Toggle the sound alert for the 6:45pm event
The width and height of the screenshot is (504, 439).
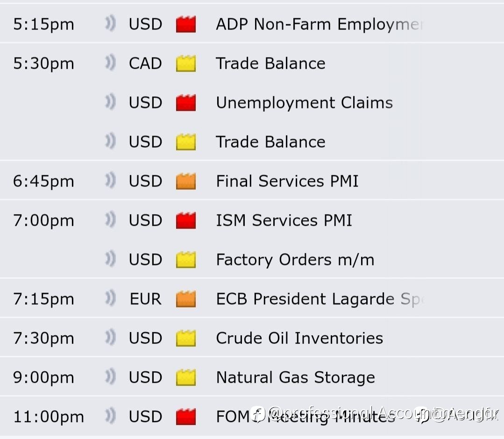tap(110, 180)
